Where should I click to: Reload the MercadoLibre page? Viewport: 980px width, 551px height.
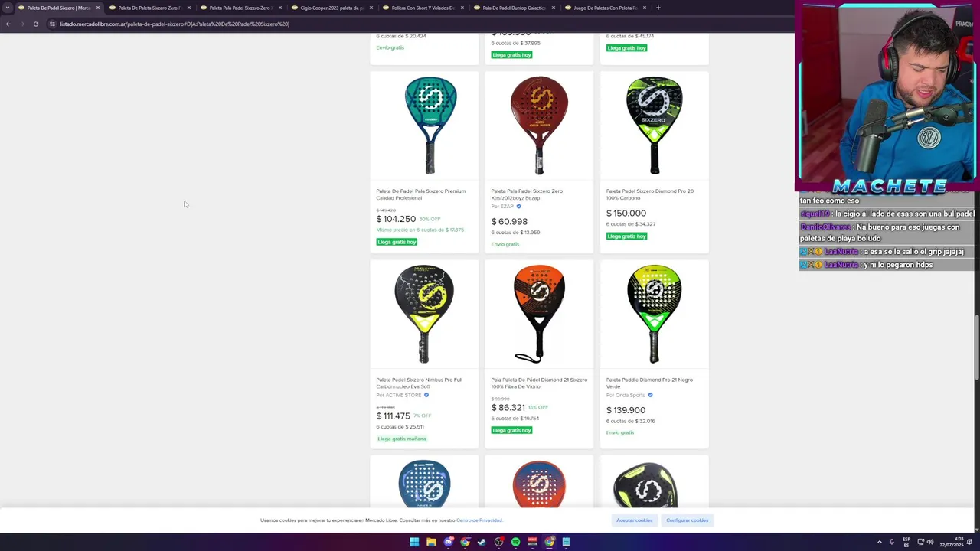coord(35,24)
